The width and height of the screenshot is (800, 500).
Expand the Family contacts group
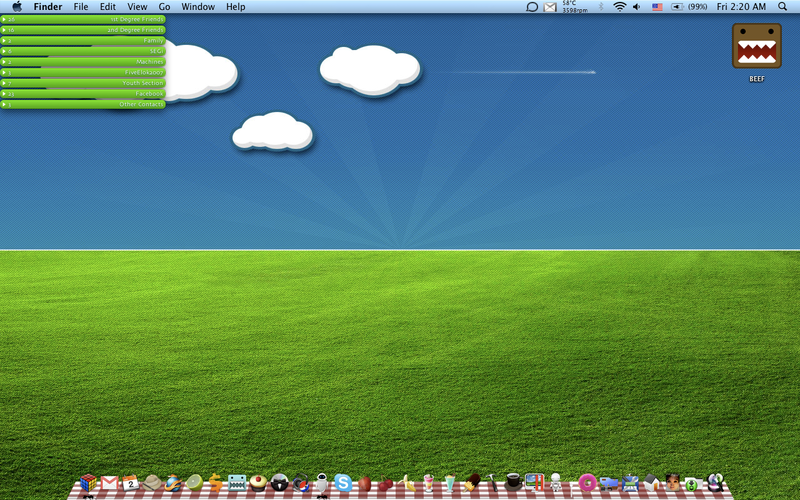pyautogui.click(x=83, y=41)
